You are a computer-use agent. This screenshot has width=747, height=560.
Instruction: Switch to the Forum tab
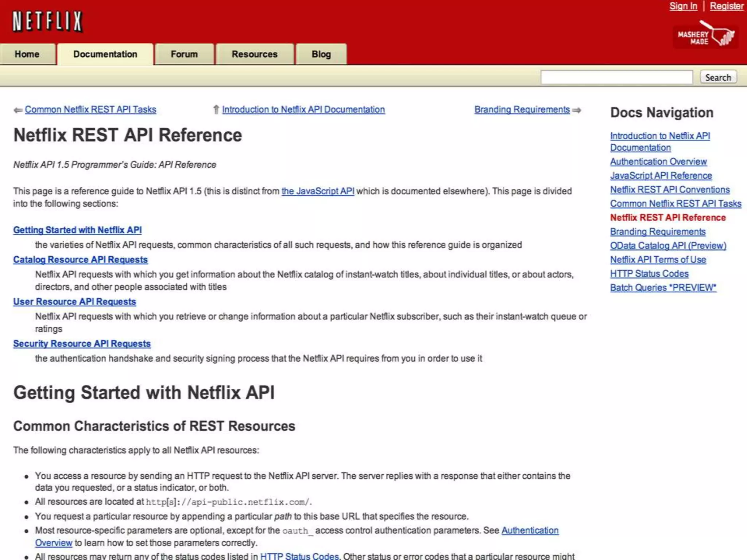point(184,54)
